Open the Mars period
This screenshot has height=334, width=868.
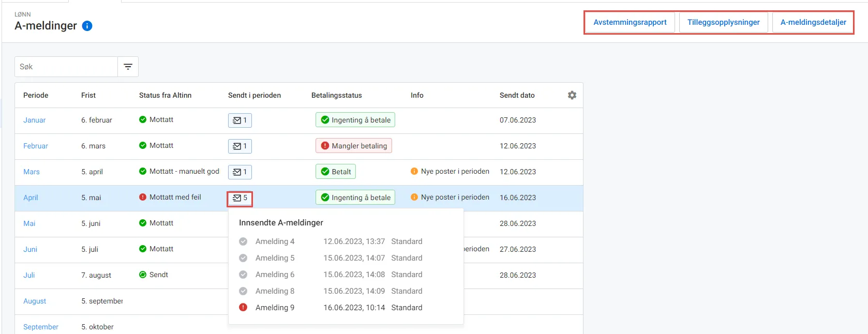pos(32,172)
